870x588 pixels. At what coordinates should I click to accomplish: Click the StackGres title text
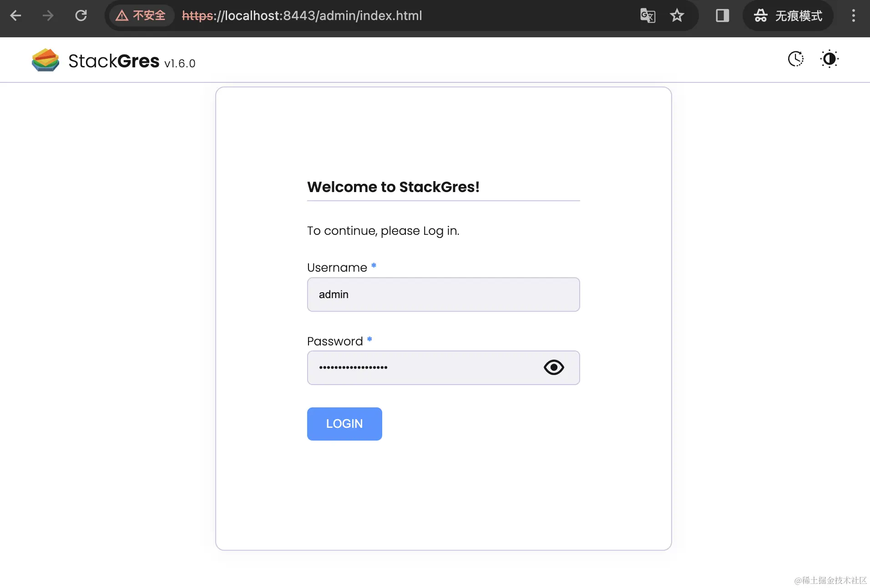[114, 61]
